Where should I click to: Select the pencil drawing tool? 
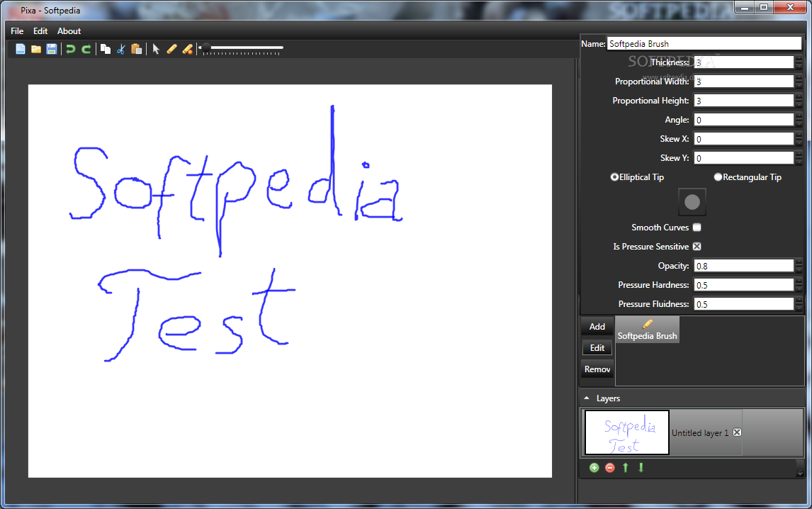tap(171, 49)
